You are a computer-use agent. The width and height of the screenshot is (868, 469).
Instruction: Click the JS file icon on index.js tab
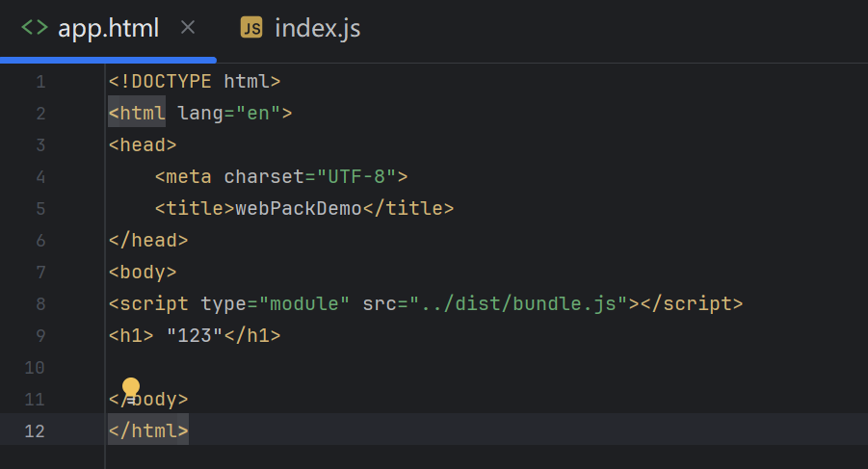[251, 27]
